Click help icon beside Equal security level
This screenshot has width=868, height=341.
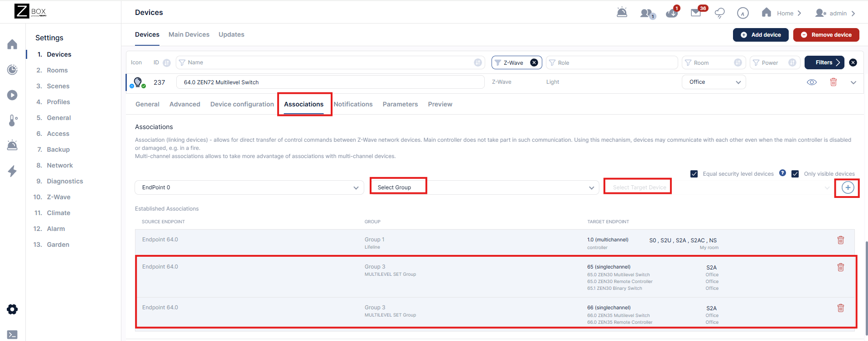[782, 173]
